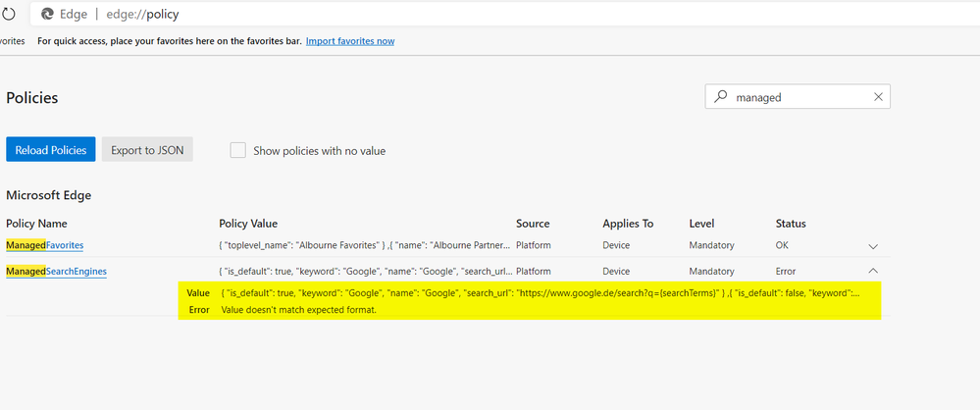Click the Applies To column header

628,223
